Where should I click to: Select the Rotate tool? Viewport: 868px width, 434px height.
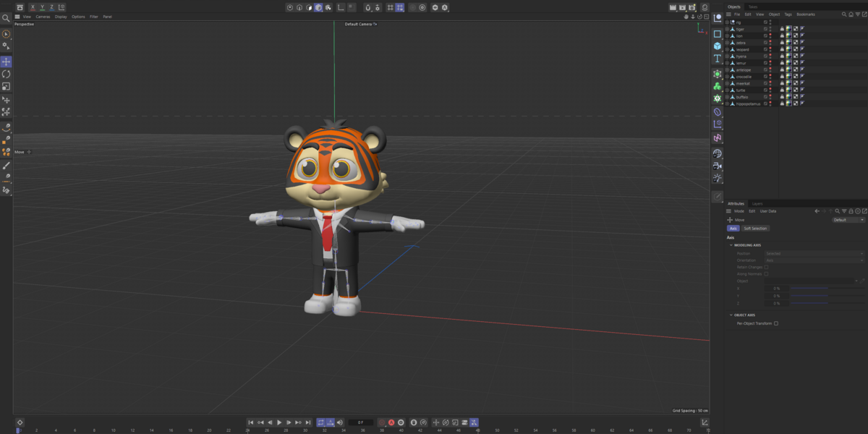6,74
